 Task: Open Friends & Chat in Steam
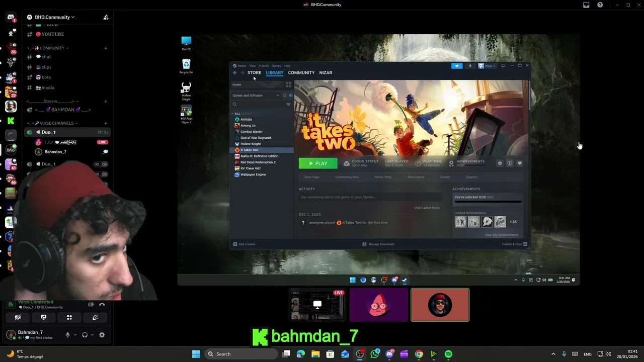coord(514,244)
